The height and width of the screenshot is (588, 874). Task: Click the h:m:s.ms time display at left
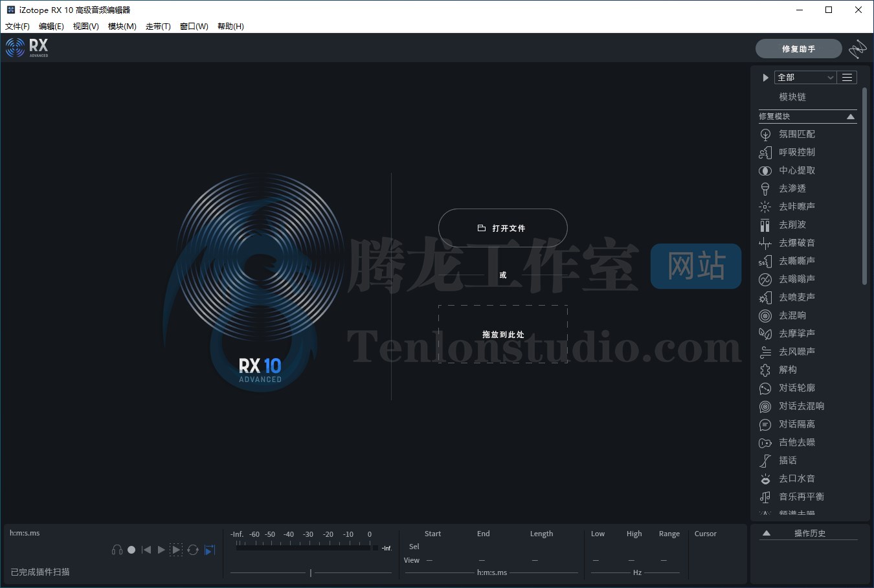[25, 533]
